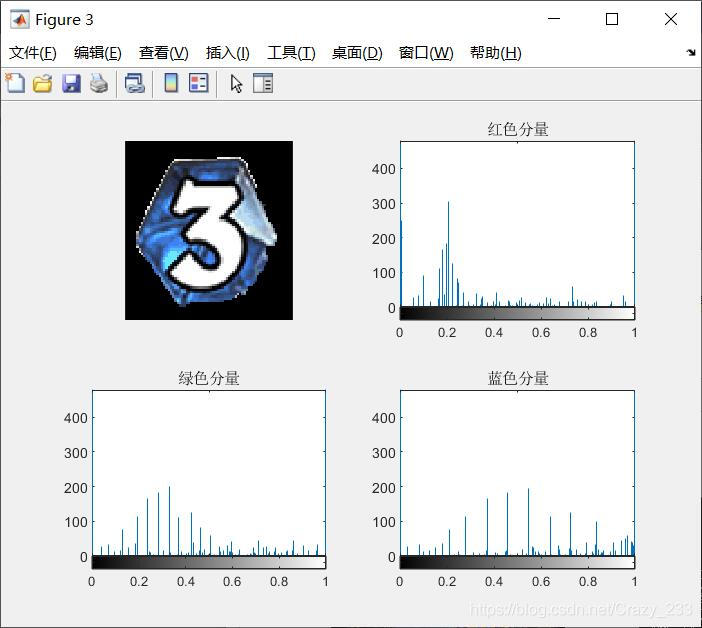The image size is (702, 628).
Task: Click the 蓝色分量 plot title
Action: (518, 378)
